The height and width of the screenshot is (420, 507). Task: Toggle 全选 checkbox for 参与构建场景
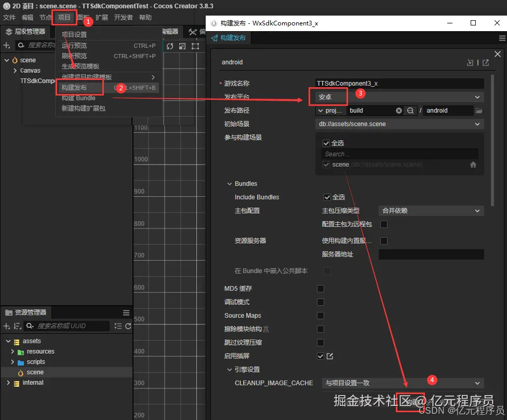click(x=326, y=143)
